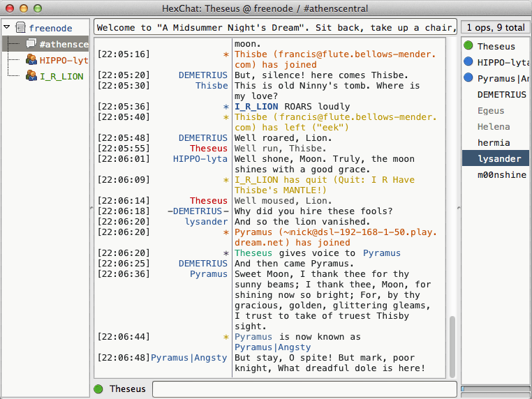Click HIPPO-lyta nick at 22:06:01
Screen dimensions: 532x399
[x=200, y=158]
